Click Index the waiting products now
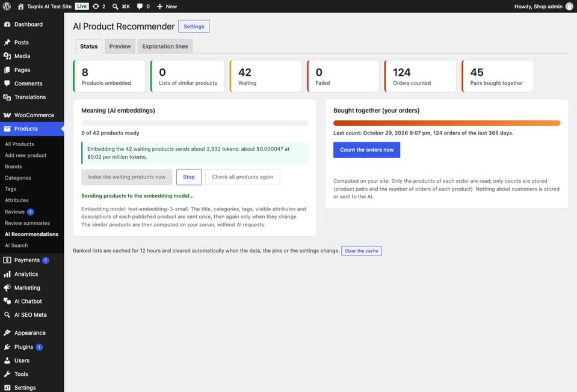This screenshot has width=577, height=392. pyautogui.click(x=126, y=177)
